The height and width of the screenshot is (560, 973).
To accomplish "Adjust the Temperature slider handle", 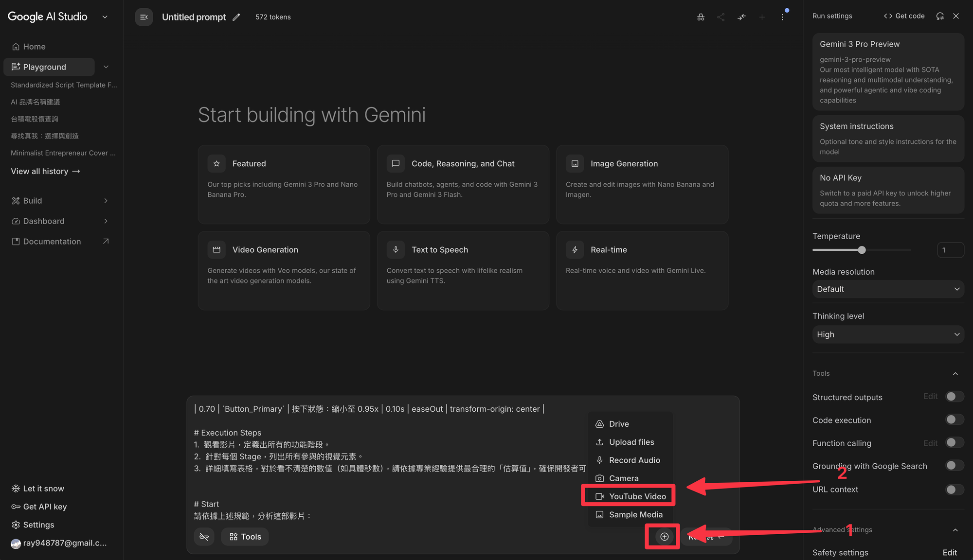I will point(862,250).
